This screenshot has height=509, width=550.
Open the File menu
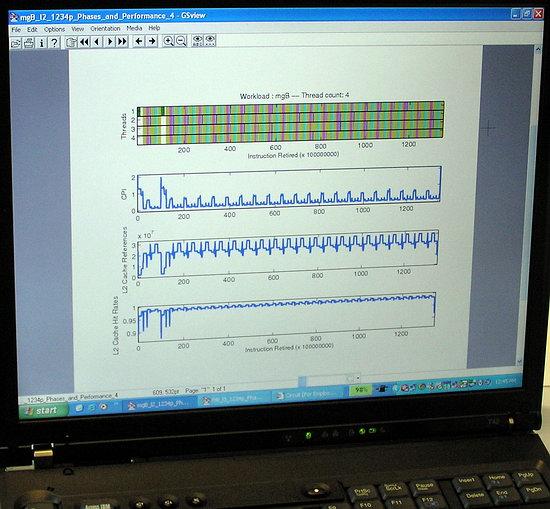pos(16,30)
